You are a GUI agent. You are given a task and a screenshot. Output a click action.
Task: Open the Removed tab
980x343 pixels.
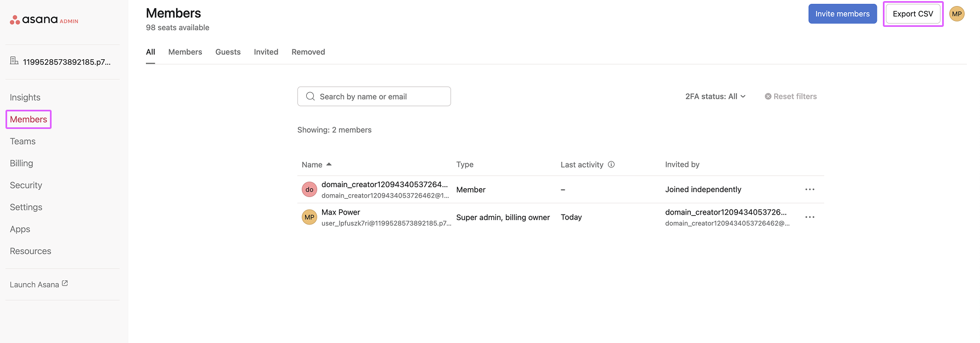click(308, 52)
